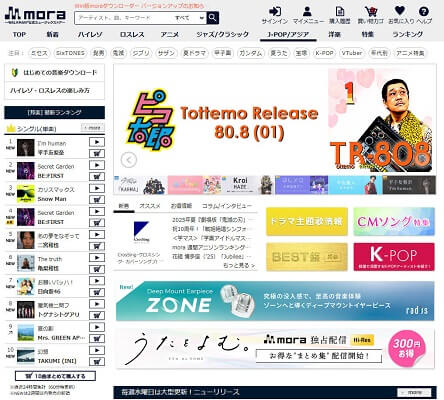
Task: Click the ジブリ tag
Action: 141,53
